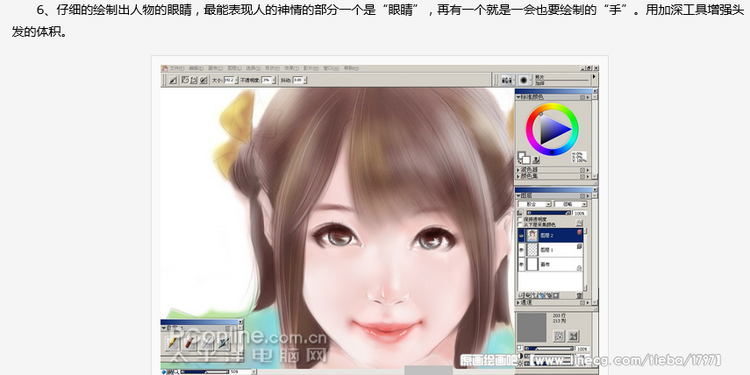Select the 图层 1 layer row
This screenshot has height=375, width=750.
pyautogui.click(x=551, y=250)
